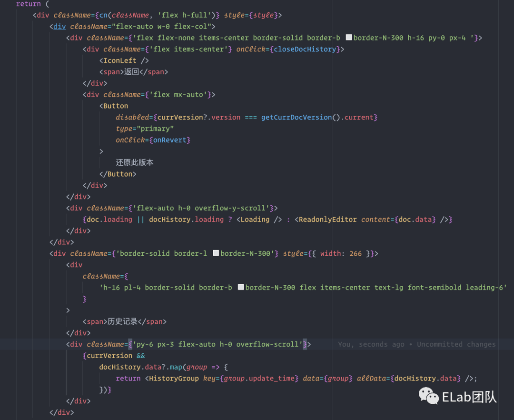Click the cn( helper function call

pyautogui.click(x=105, y=15)
